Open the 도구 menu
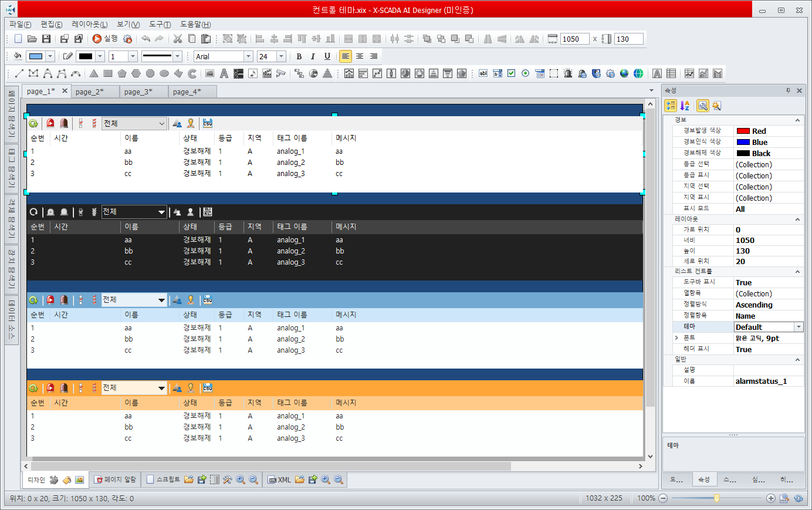The height and width of the screenshot is (510, 812). (160, 24)
